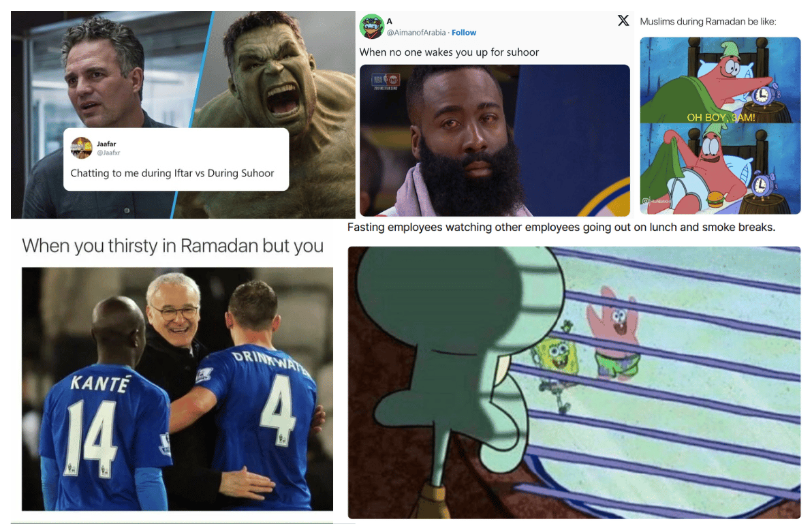The width and height of the screenshot is (812, 530).
Task: Click the alarm clock in the OH BOY 3AM panel
Action: [x=762, y=95]
